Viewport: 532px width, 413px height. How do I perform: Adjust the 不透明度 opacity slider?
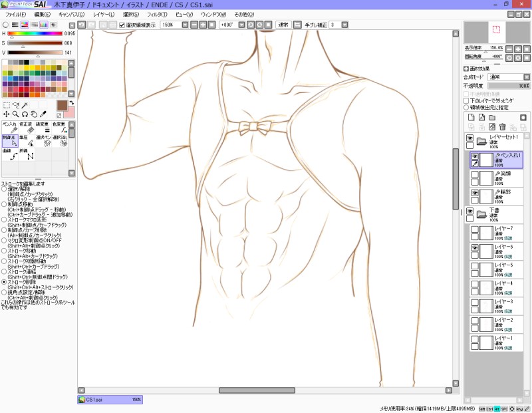(509, 86)
